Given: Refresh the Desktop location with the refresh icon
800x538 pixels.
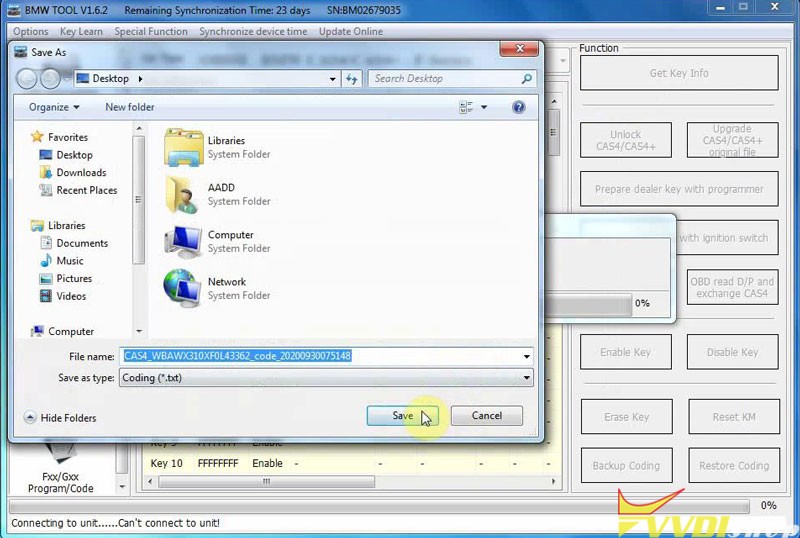Looking at the screenshot, I should coord(352,79).
